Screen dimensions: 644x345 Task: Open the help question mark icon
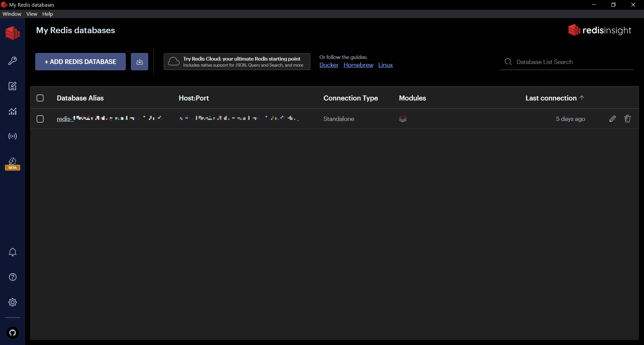(12, 277)
